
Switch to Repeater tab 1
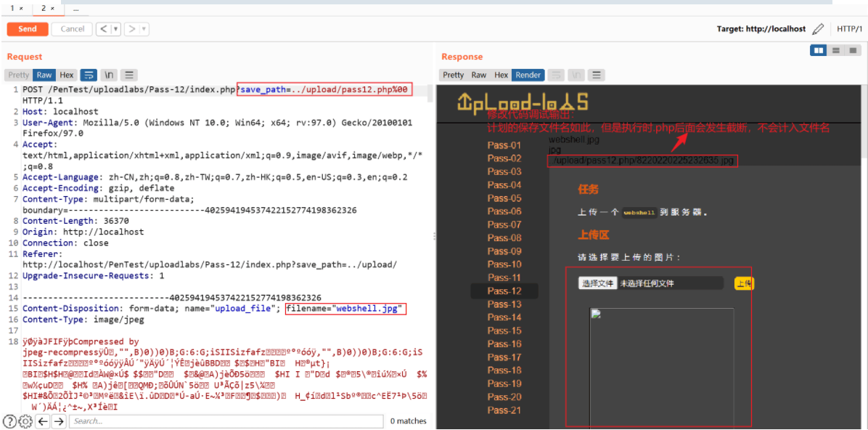click(x=17, y=8)
